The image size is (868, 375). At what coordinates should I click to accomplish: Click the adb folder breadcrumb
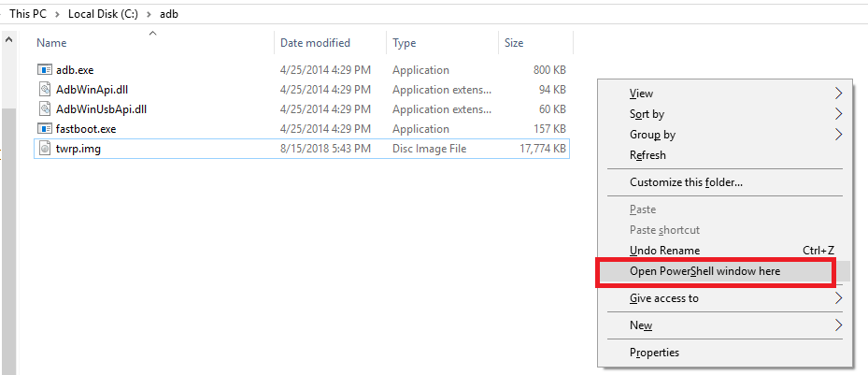(169, 14)
